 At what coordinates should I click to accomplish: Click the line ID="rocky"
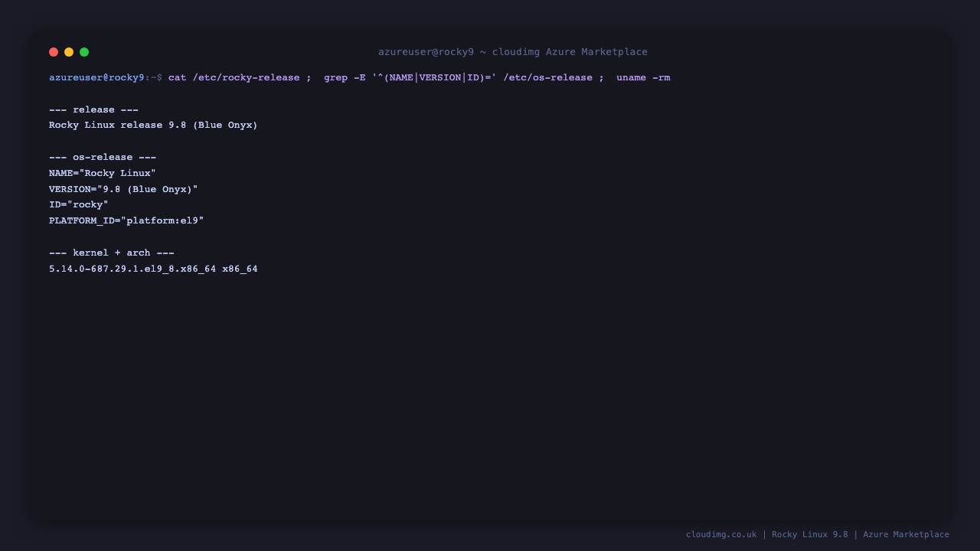[79, 204]
